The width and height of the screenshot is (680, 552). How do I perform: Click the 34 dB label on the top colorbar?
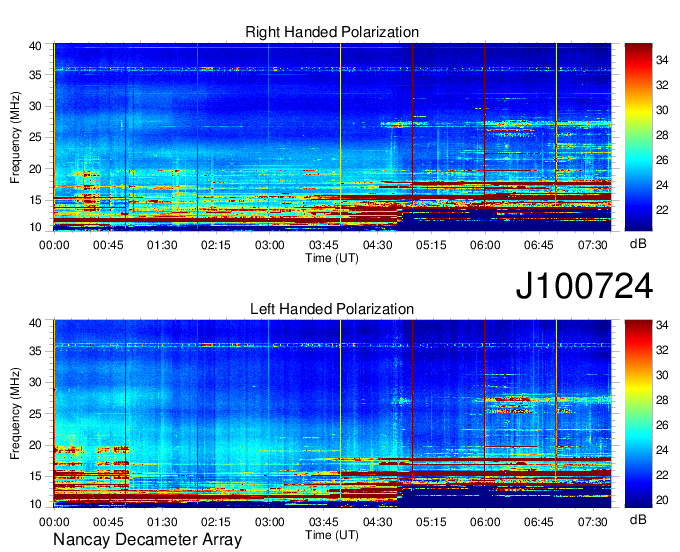pyautogui.click(x=662, y=60)
